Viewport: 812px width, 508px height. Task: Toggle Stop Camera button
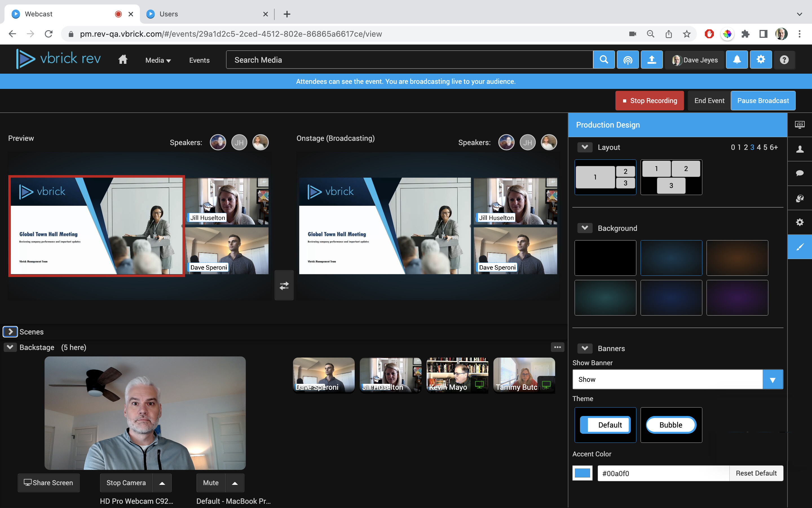point(126,483)
